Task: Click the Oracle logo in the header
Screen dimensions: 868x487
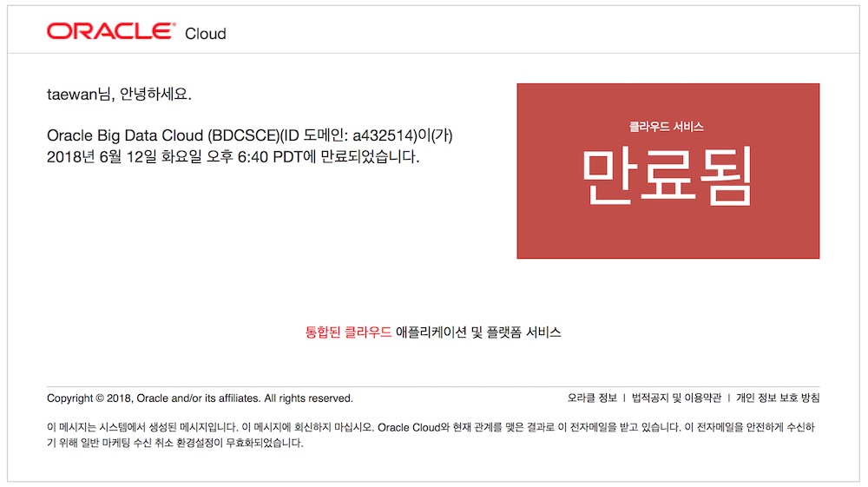Action: (111, 31)
